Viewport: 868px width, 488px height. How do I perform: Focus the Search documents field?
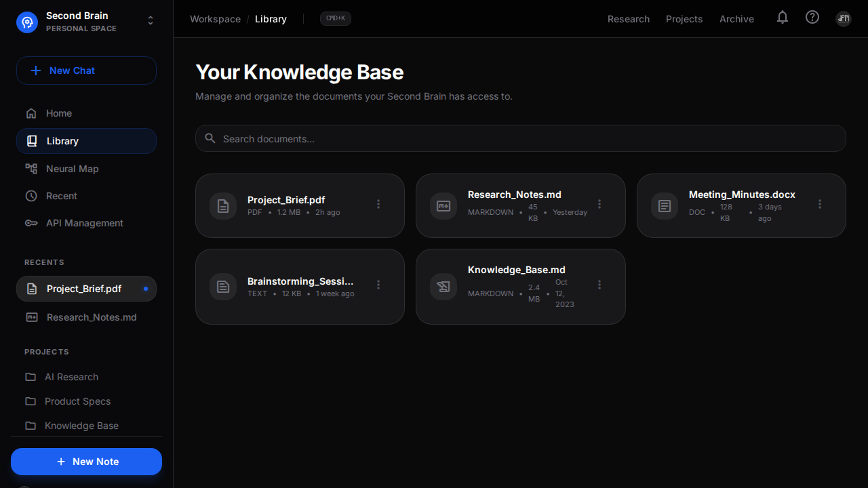tap(520, 139)
